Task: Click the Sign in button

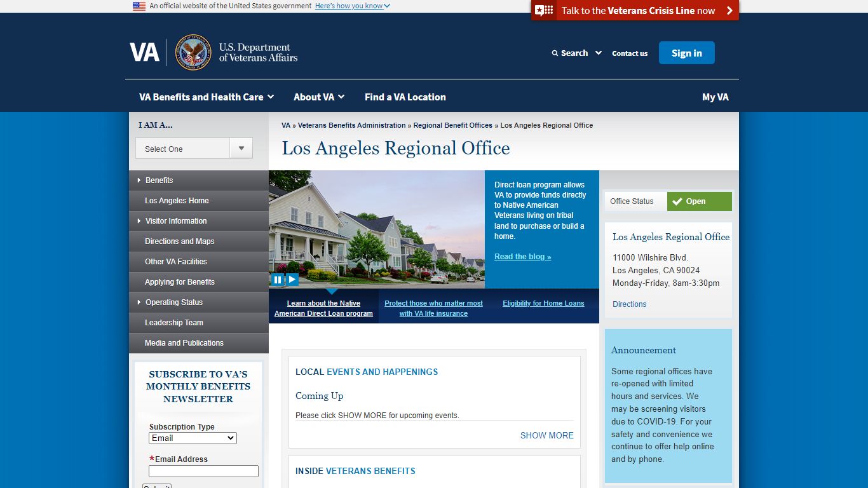Action: [687, 53]
